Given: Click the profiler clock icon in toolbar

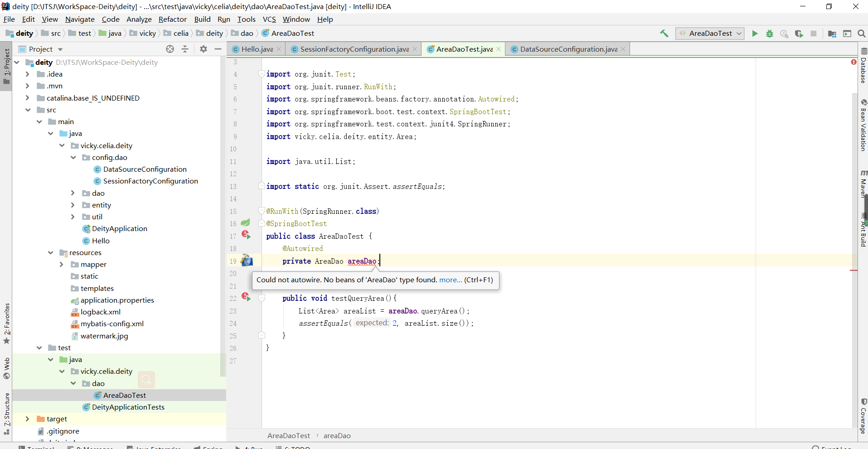Looking at the screenshot, I should pyautogui.click(x=784, y=34).
